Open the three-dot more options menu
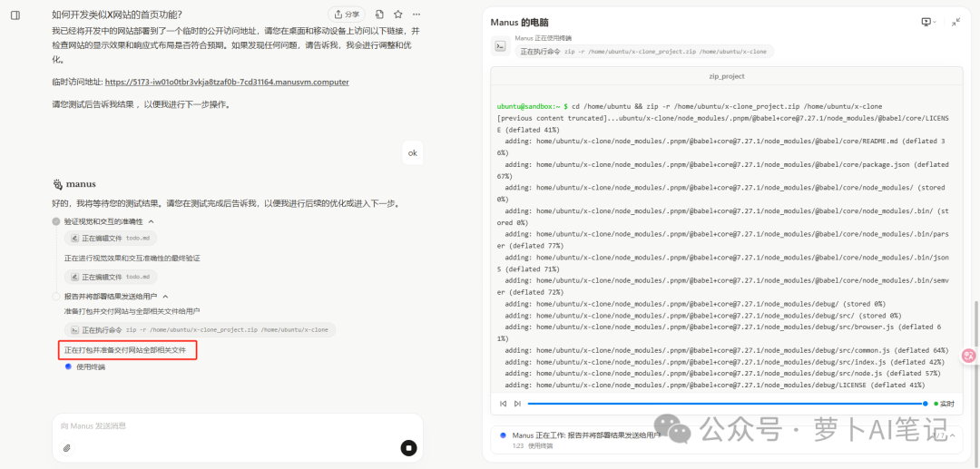The height and width of the screenshot is (469, 980). 416,15
